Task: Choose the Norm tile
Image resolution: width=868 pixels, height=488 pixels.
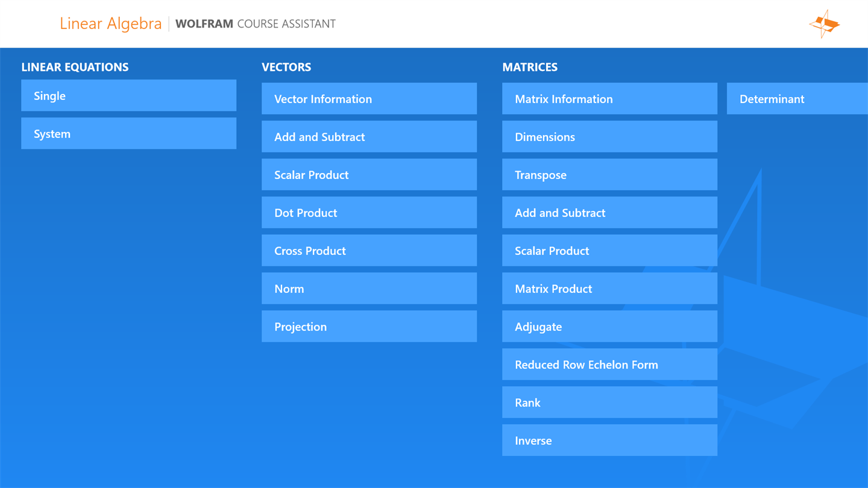Action: [369, 289]
